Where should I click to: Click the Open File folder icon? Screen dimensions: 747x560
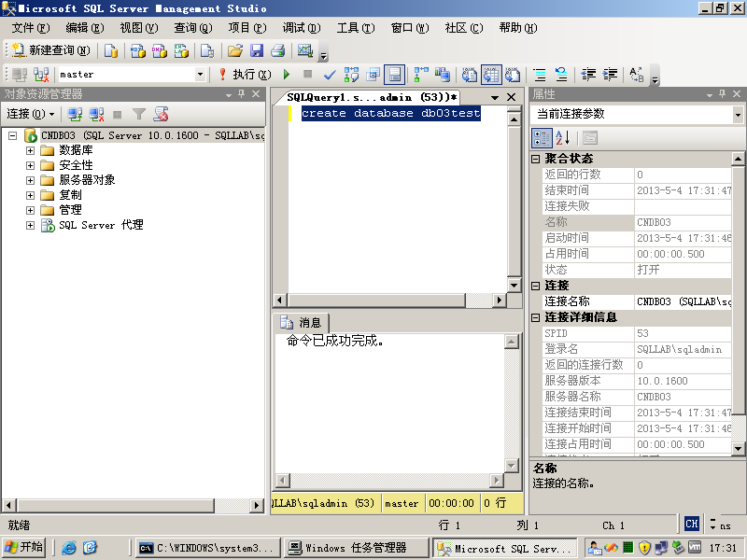pyautogui.click(x=235, y=50)
